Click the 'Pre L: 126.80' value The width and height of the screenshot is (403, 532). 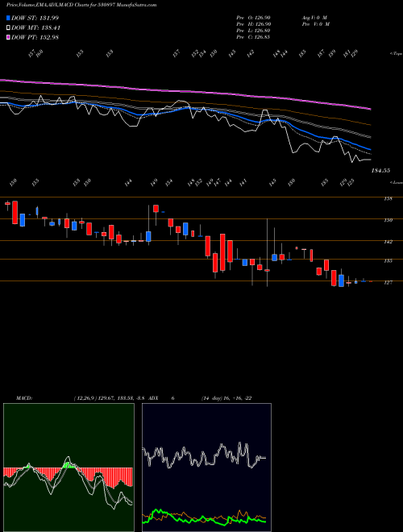pos(253,31)
